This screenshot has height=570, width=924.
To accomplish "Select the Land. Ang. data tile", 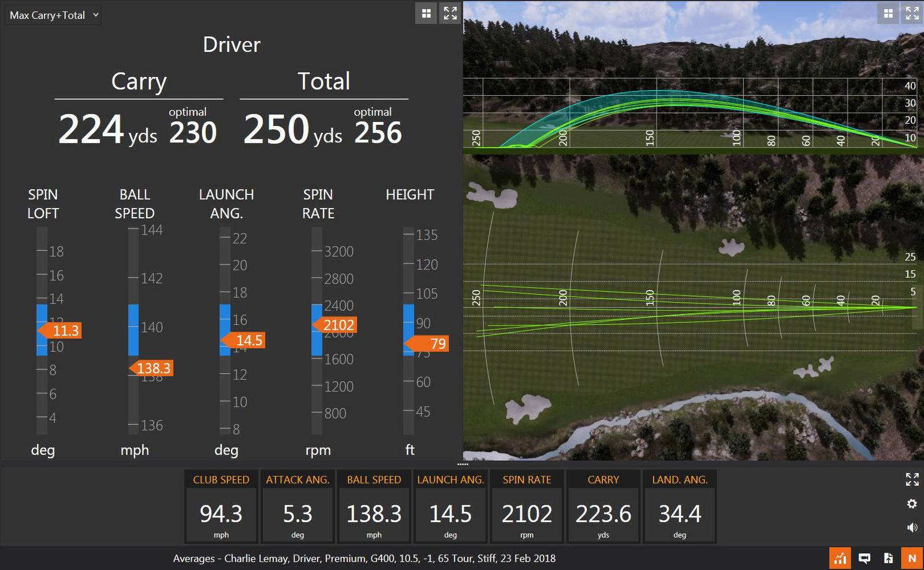I will point(680,507).
